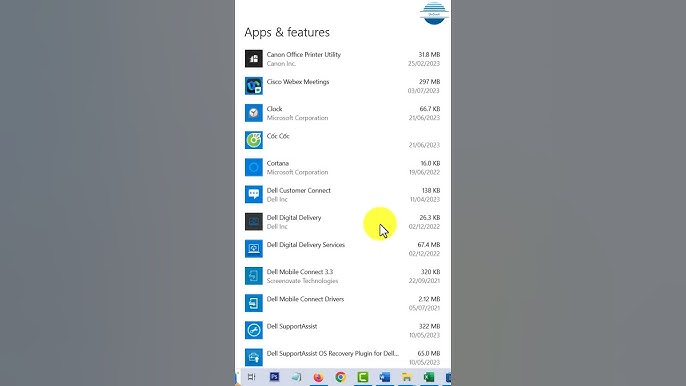Click the "11/04/2023" install date

click(x=425, y=200)
